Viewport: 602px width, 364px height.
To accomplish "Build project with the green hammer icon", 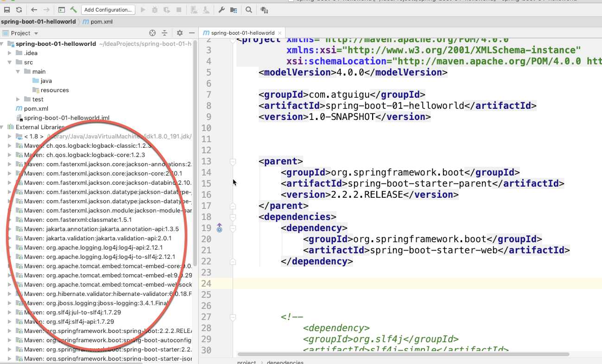I will tap(74, 10).
